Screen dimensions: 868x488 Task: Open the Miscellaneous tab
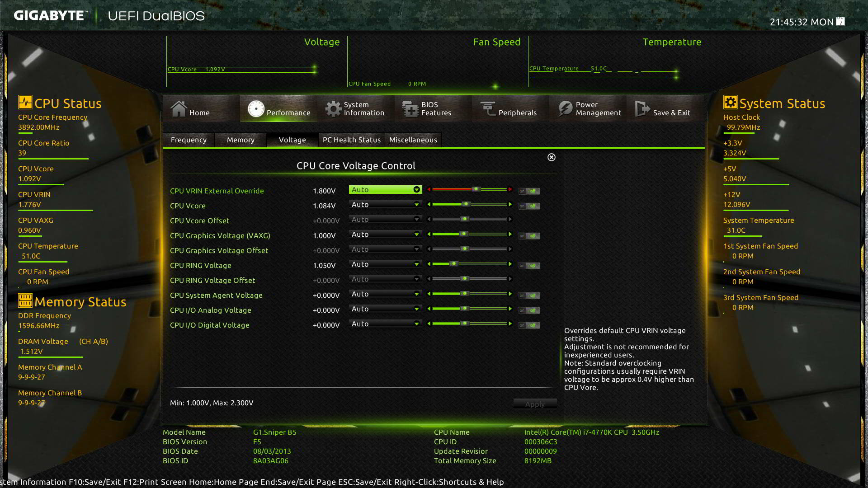pyautogui.click(x=413, y=140)
